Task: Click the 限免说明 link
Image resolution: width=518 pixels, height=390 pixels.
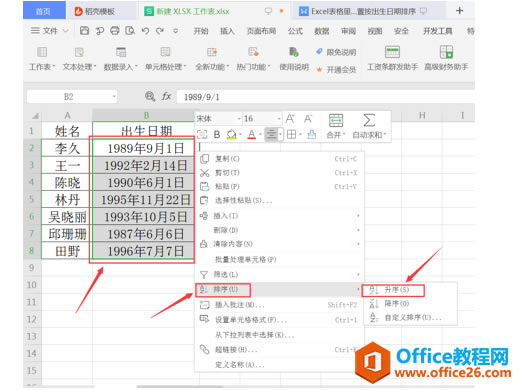Action: pos(336,52)
